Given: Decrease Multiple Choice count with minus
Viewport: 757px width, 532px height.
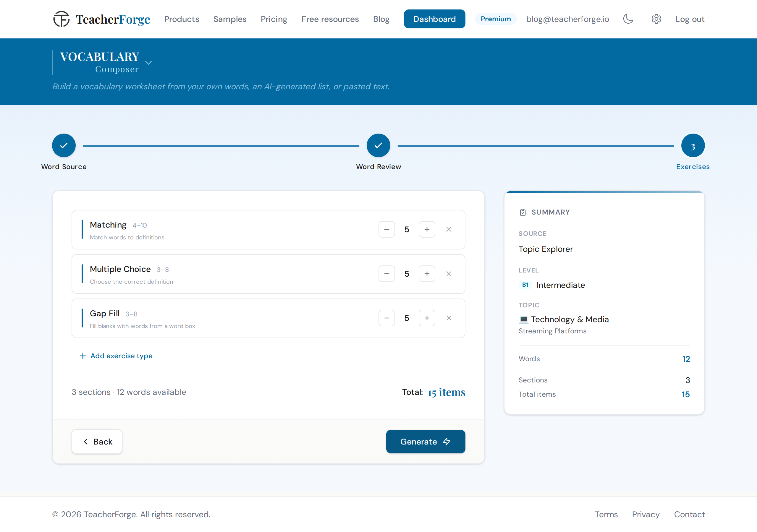Looking at the screenshot, I should (387, 274).
